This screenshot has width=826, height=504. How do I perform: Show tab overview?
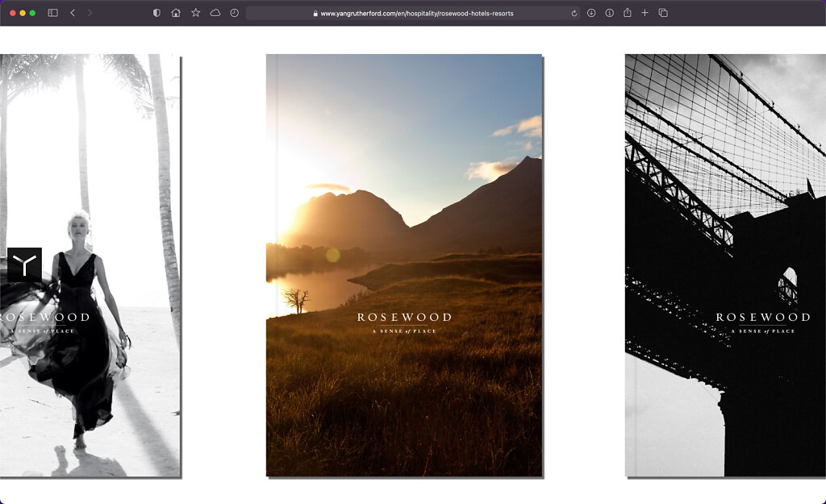663,13
